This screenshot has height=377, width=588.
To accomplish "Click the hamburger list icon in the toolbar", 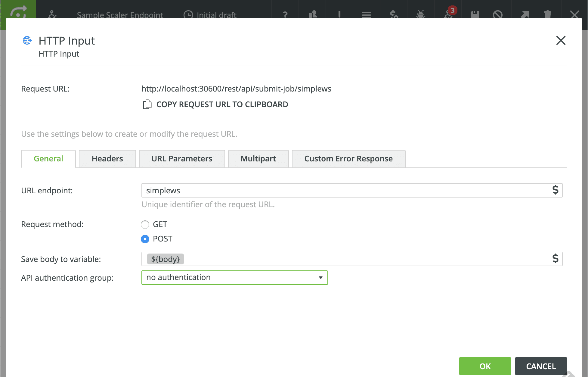I will 366,14.
